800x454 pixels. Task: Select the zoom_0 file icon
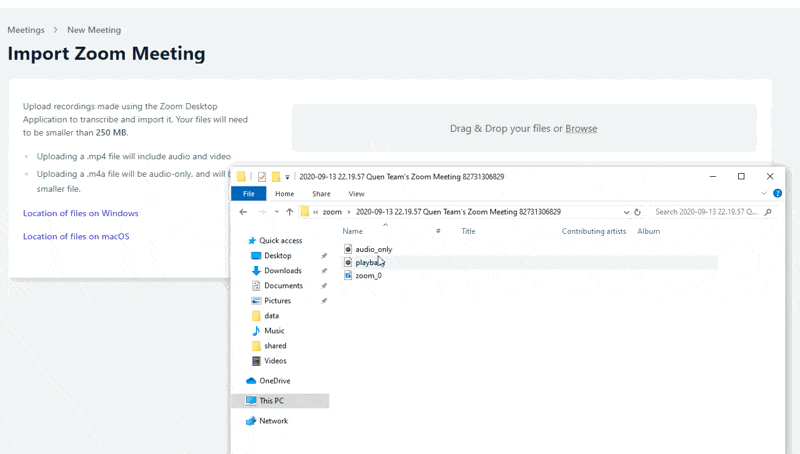coord(348,275)
